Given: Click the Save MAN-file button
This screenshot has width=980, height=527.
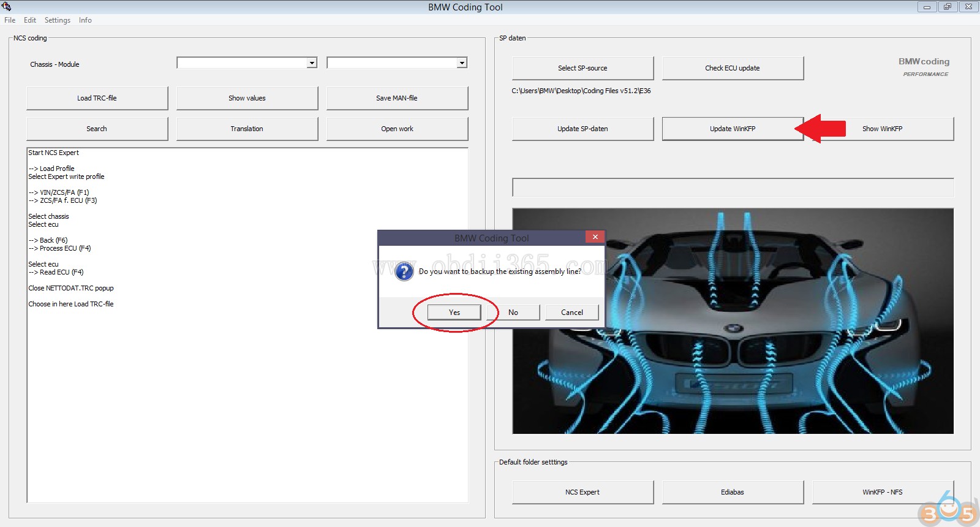Looking at the screenshot, I should click(397, 98).
